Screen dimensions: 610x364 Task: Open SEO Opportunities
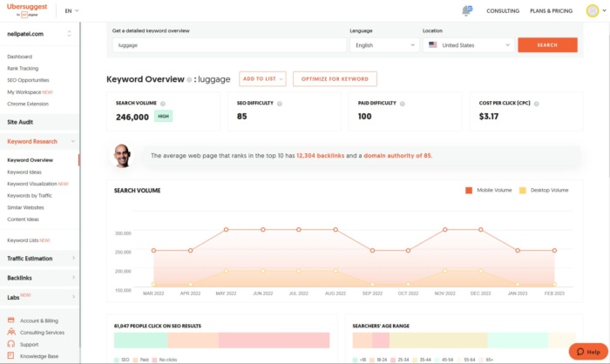28,80
